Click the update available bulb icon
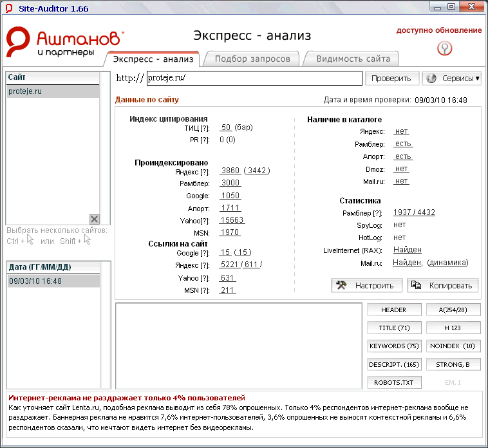Viewport: 488px width, 448px height. point(445,49)
